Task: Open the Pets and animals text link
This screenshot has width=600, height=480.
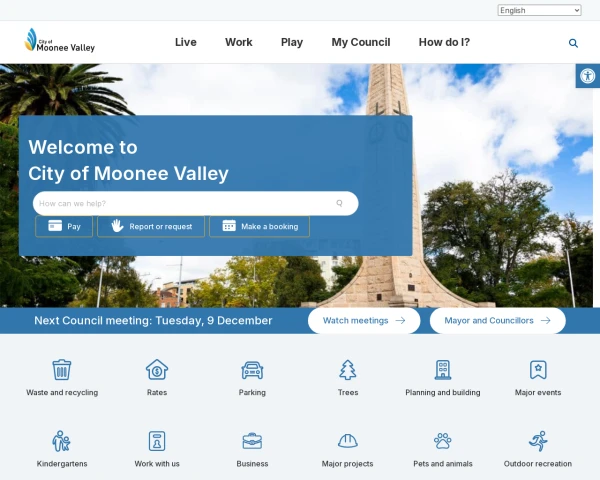Action: pos(443,464)
